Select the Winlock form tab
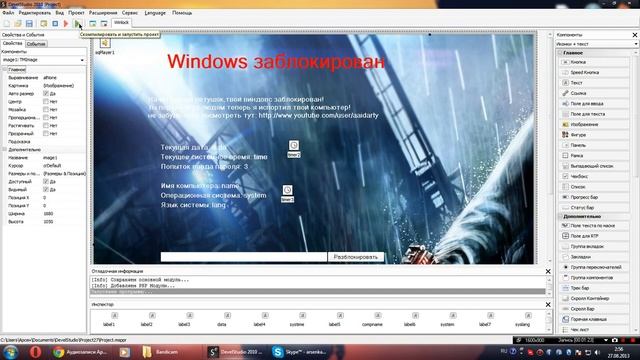640x360 pixels. pyautogui.click(x=121, y=23)
